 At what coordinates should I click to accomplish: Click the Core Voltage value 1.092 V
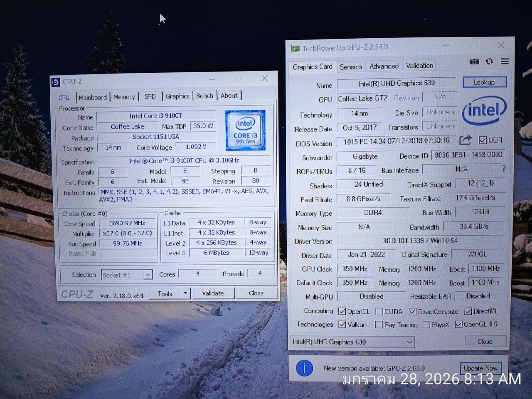pos(196,147)
